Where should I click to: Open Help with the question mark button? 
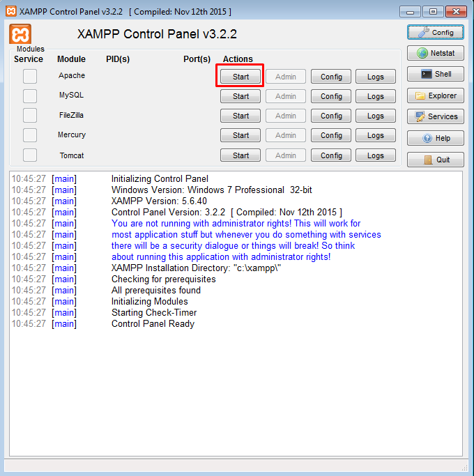436,138
